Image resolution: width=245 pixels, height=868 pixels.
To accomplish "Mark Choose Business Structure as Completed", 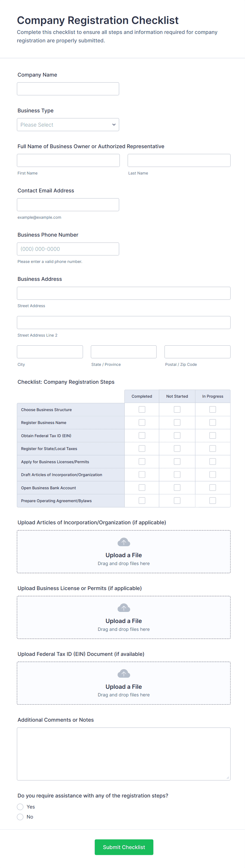I will click(142, 410).
